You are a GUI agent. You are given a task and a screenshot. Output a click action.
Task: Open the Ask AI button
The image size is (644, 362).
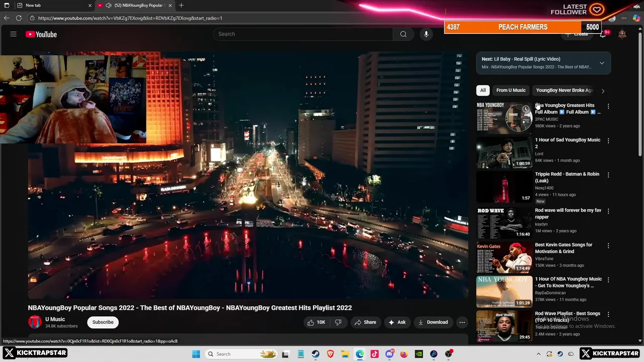[397, 322]
